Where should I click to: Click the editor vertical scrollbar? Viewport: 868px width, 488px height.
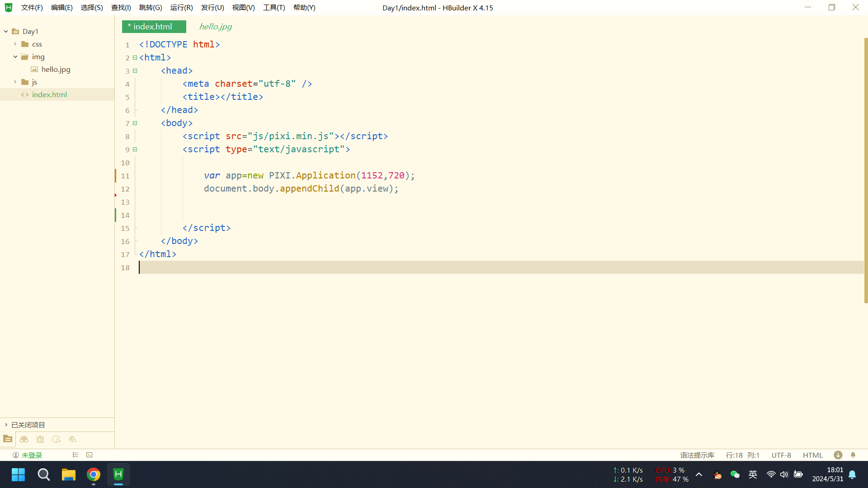[865, 170]
